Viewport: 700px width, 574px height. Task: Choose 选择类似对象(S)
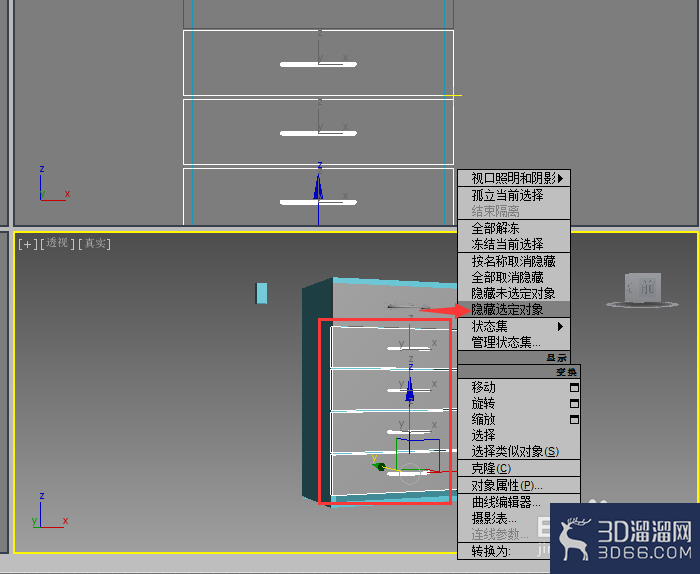pos(519,451)
